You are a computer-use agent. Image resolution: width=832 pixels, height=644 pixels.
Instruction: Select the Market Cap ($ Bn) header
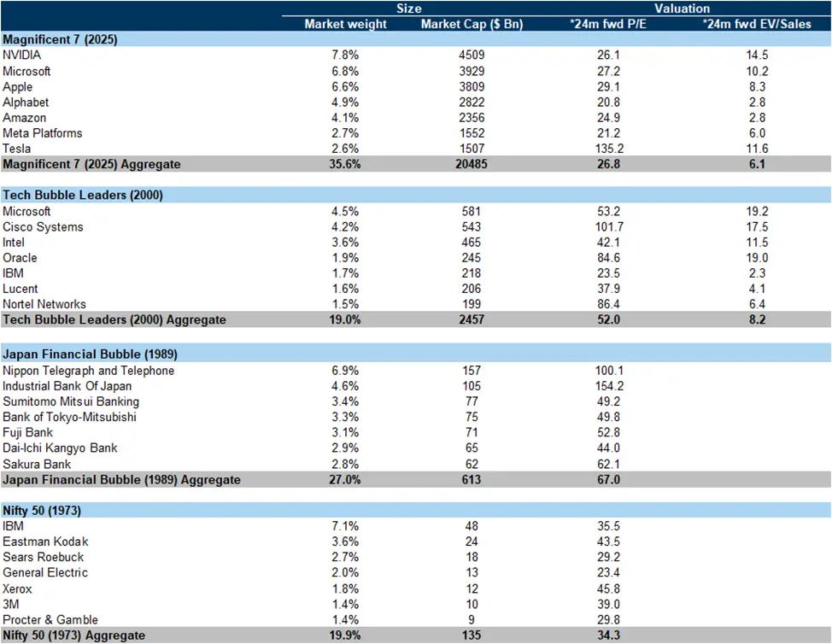click(x=472, y=24)
